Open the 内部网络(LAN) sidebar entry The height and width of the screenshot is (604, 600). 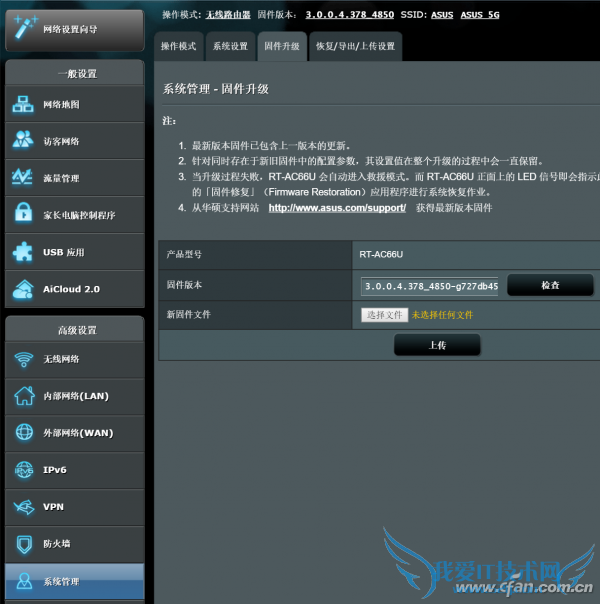[75, 396]
